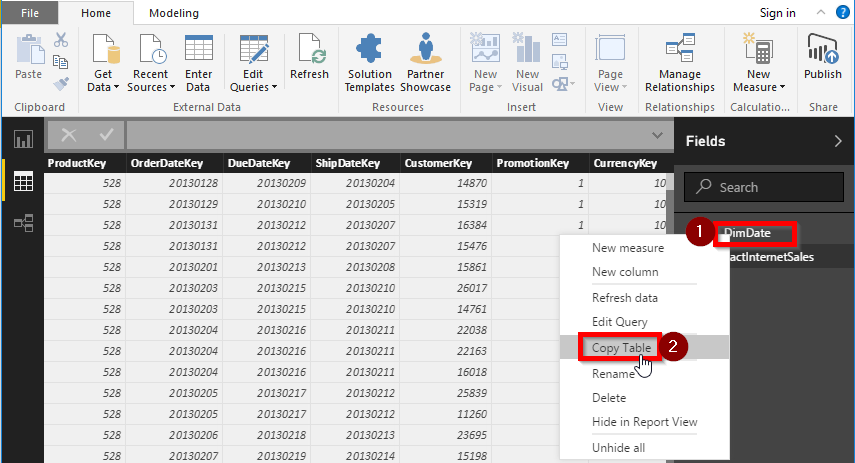
Task: Choose Refresh data from context menu
Action: (x=625, y=298)
